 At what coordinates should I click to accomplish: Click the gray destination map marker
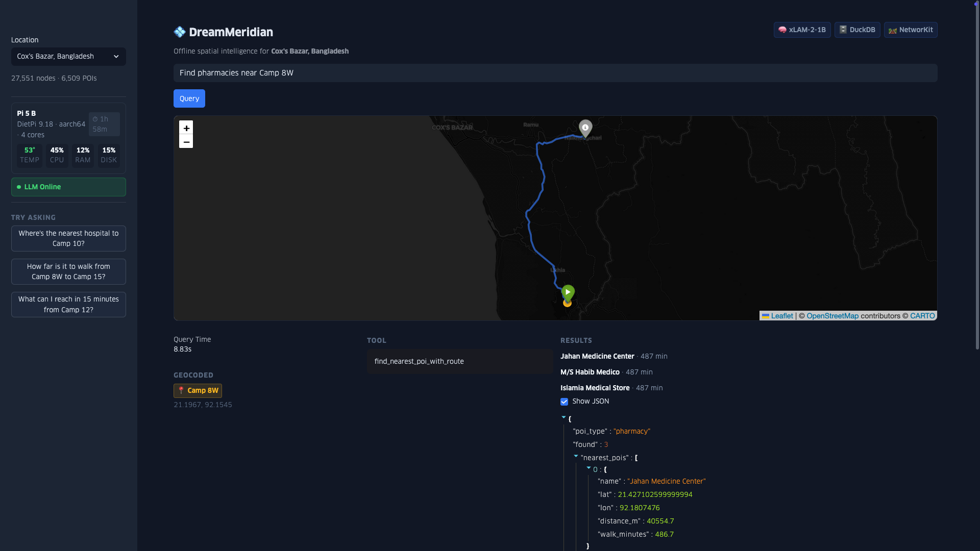[585, 128]
